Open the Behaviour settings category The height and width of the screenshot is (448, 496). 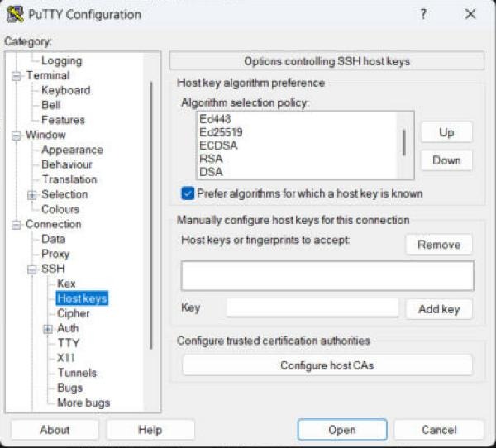pyautogui.click(x=67, y=164)
